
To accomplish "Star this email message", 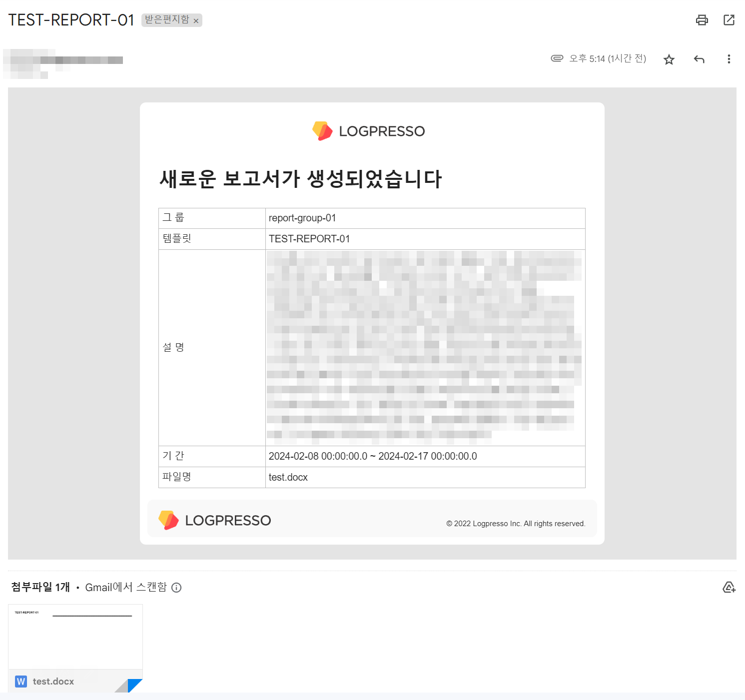I will [x=669, y=59].
